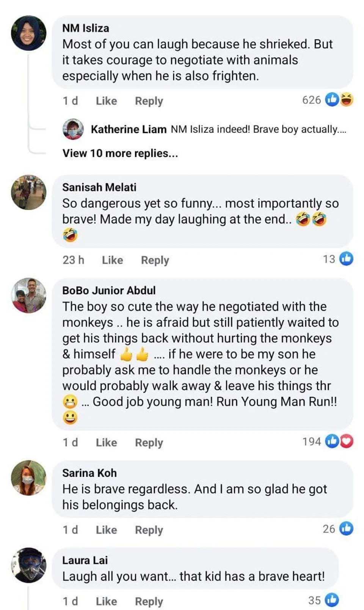This screenshot has height=610, width=364.
Task: Reply to Laura Lai's comment
Action: point(149,602)
